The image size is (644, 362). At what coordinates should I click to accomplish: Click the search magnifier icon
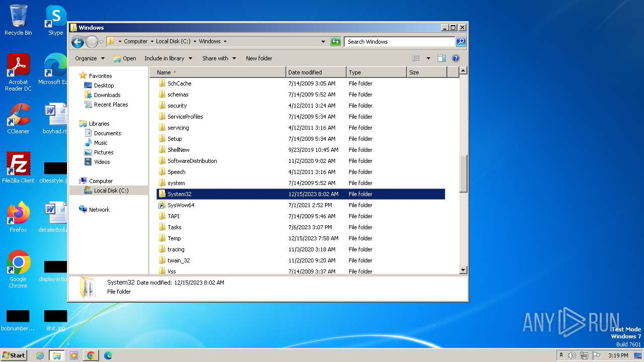tap(460, 42)
